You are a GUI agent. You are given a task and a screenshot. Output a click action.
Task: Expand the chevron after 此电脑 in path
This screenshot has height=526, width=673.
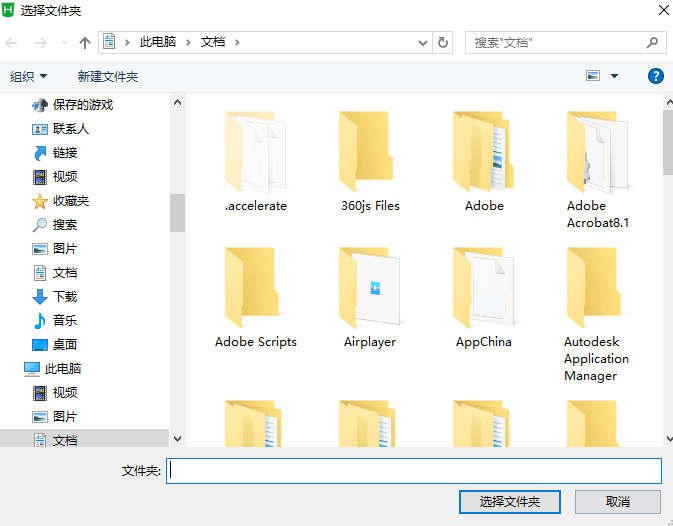(188, 42)
